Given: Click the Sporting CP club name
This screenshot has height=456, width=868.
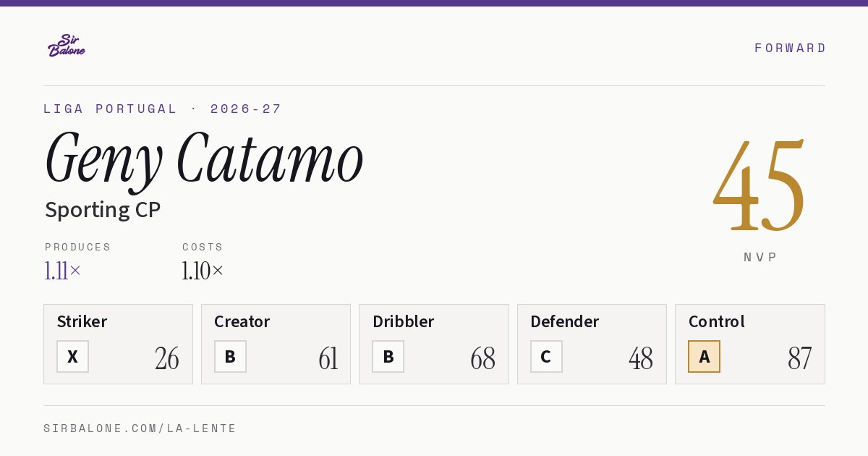Looking at the screenshot, I should (103, 210).
